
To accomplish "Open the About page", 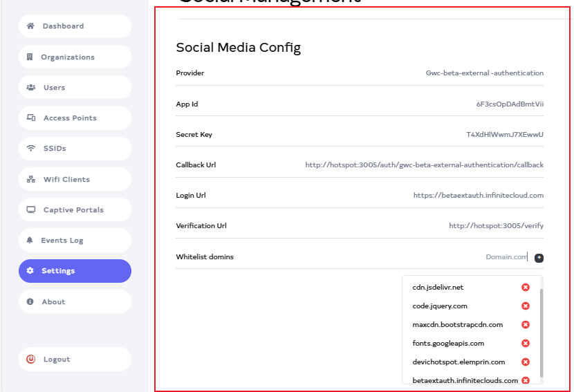I will (x=75, y=302).
